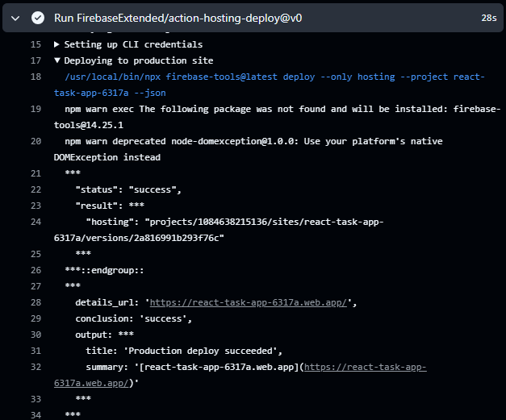Select log line number 26
506x420 pixels.
tap(36, 270)
